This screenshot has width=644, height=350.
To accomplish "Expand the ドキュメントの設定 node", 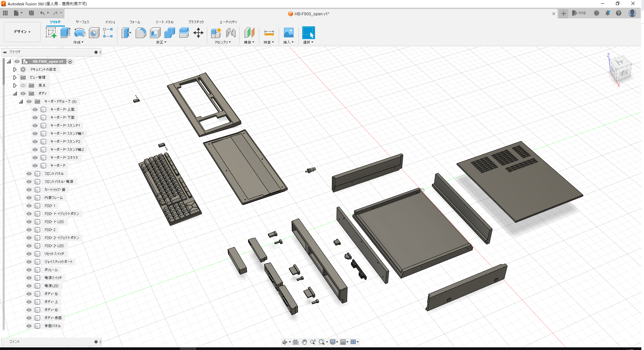I will 15,69.
